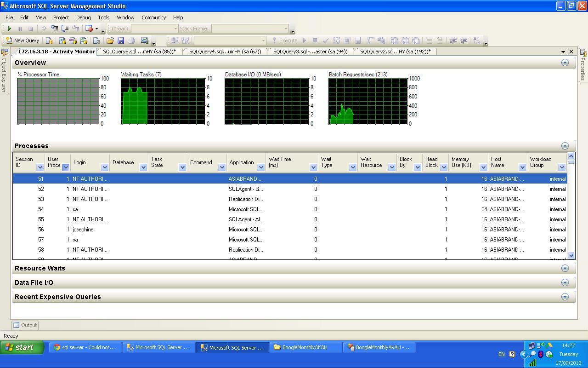
Task: Open the Output panel tab
Action: pos(25,325)
